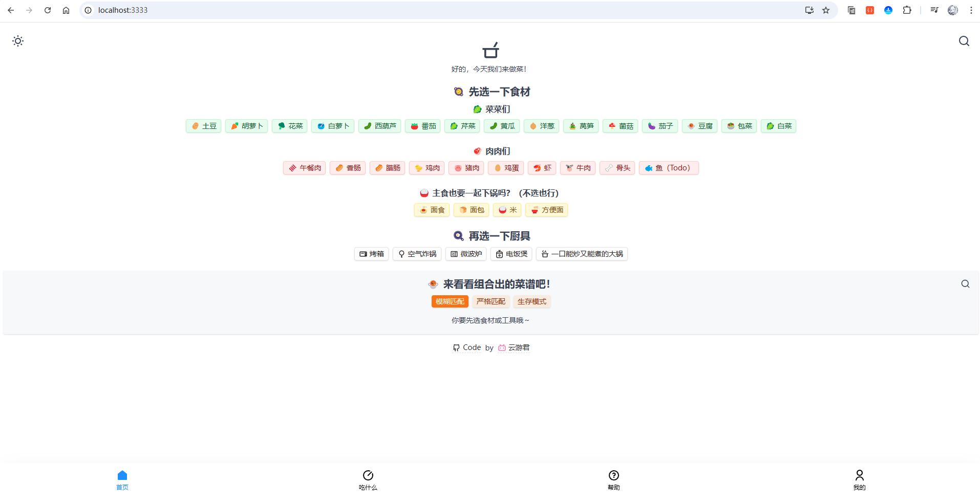
Task: Toggle the light/dark theme sun icon
Action: point(18,41)
